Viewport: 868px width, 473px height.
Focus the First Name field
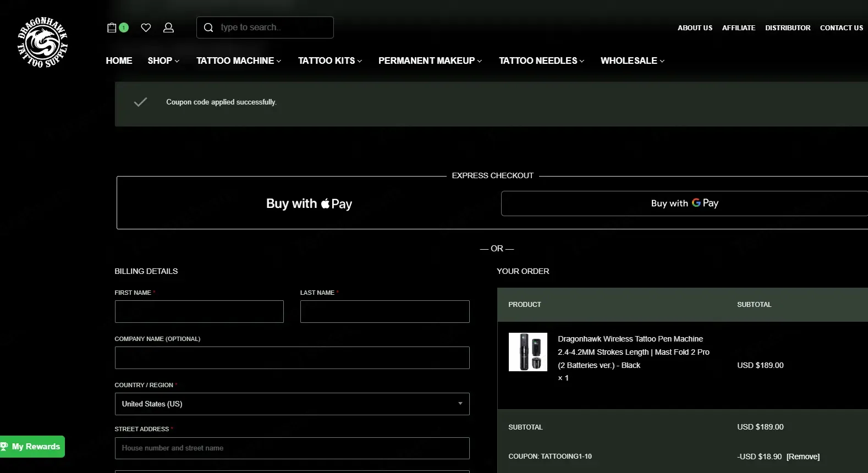click(199, 312)
